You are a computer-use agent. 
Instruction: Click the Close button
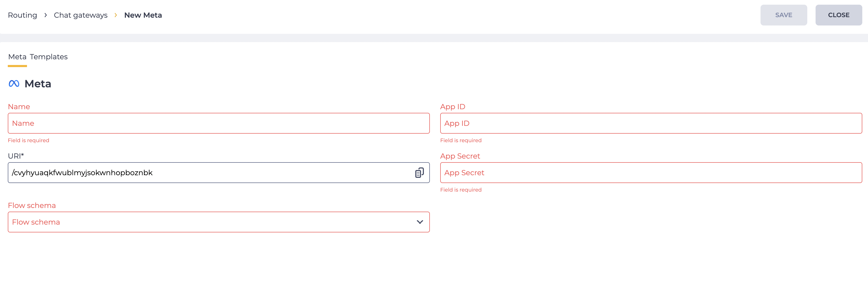[838, 15]
